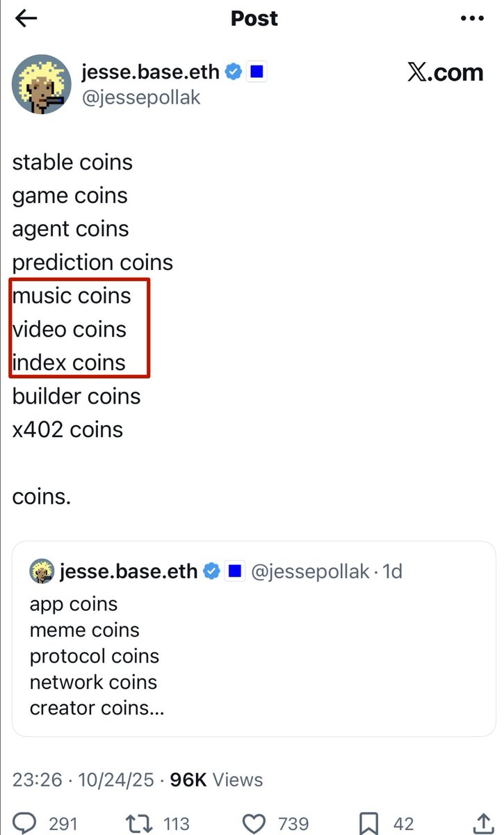504x835 pixels.
Task: Tap the reply speech bubble icon
Action: point(26,824)
